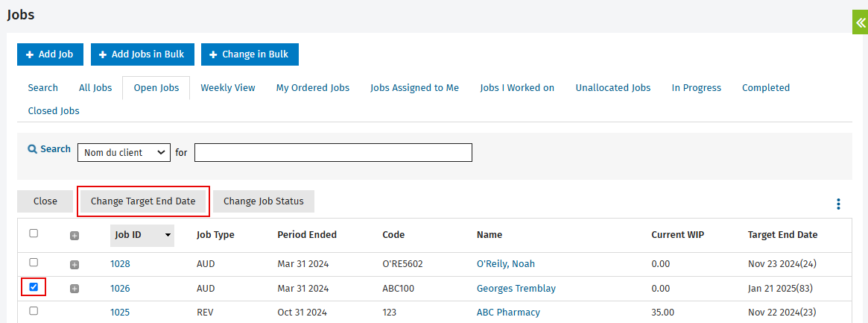Click the Name column header

tap(490, 235)
